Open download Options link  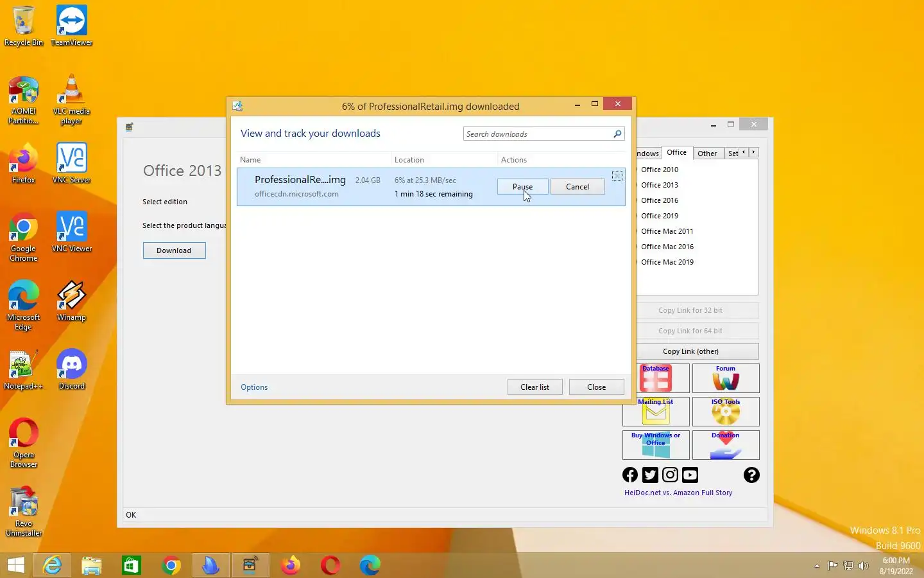tap(254, 387)
